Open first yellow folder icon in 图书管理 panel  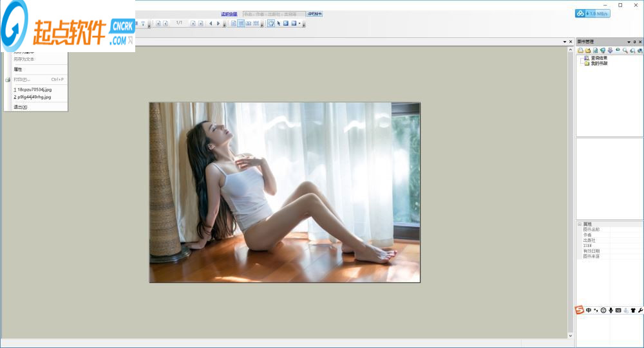tap(580, 50)
